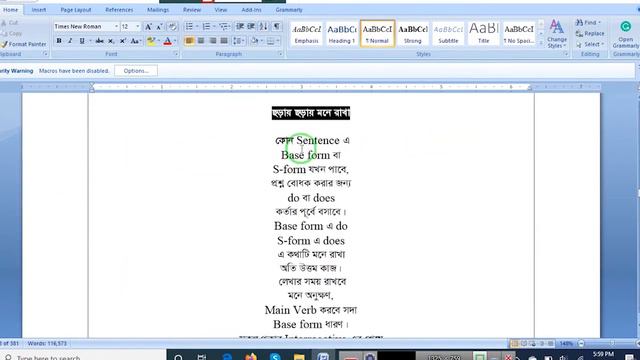Screen dimensions: 640x360
Task: Open the Change Case menu
Action: point(135,41)
